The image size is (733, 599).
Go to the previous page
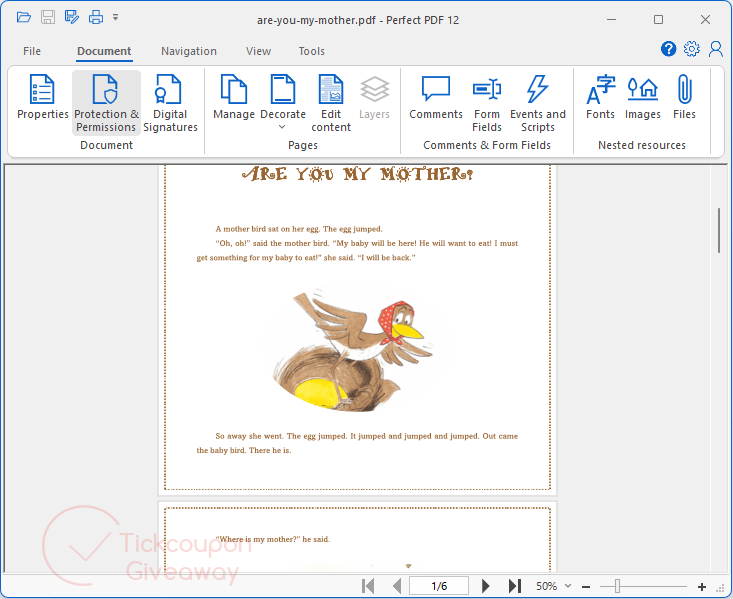(x=397, y=586)
